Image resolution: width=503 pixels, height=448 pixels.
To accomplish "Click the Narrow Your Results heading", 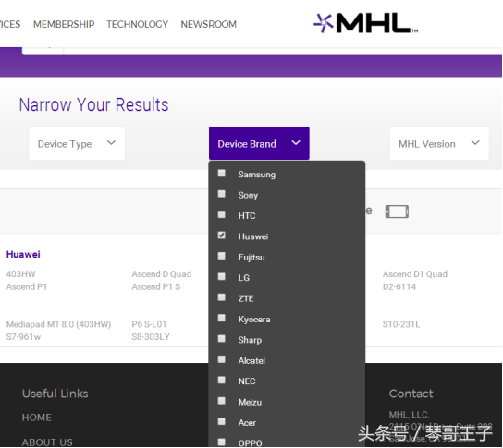I will click(x=93, y=104).
